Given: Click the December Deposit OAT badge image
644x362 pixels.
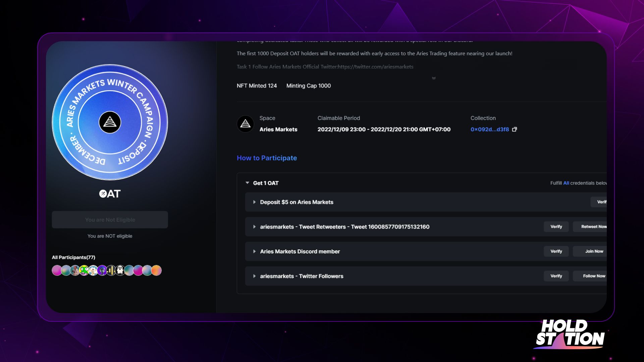Looking at the screenshot, I should click(110, 122).
